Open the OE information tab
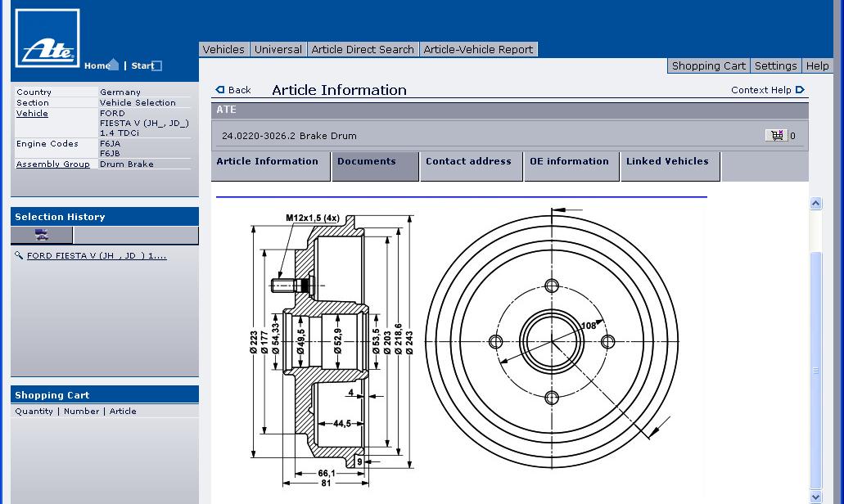The height and width of the screenshot is (504, 844). point(569,162)
